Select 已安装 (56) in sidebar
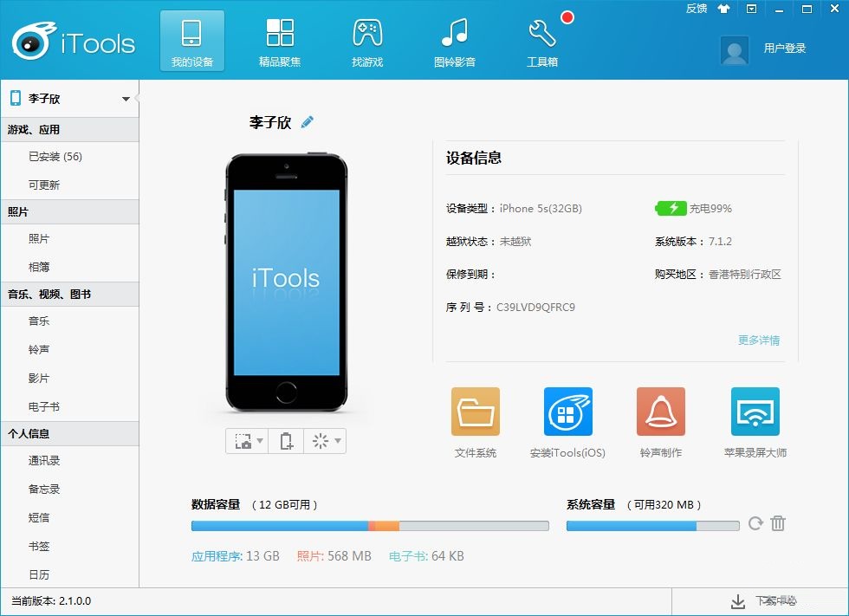The width and height of the screenshot is (849, 616). pyautogui.click(x=55, y=157)
